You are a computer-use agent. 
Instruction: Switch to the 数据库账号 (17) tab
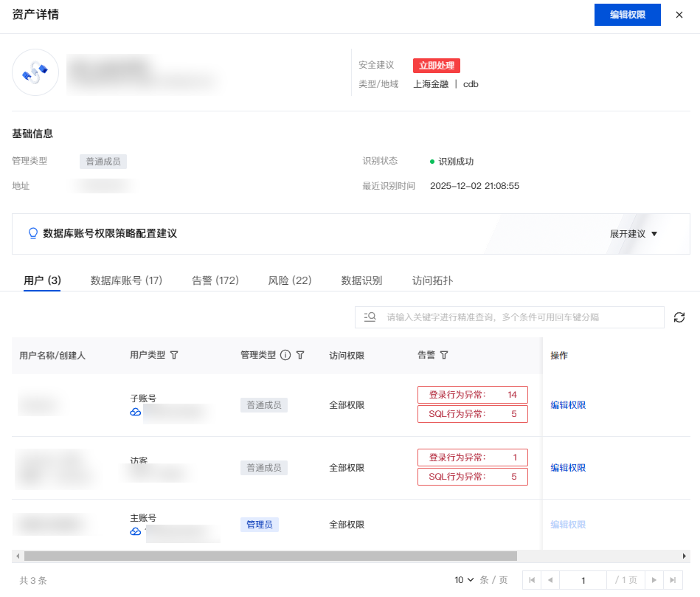(126, 280)
